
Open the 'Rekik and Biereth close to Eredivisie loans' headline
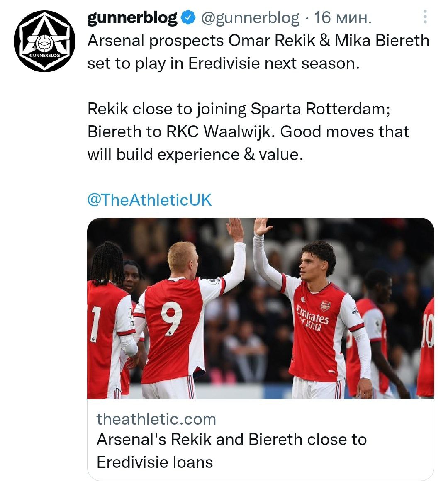point(231,450)
